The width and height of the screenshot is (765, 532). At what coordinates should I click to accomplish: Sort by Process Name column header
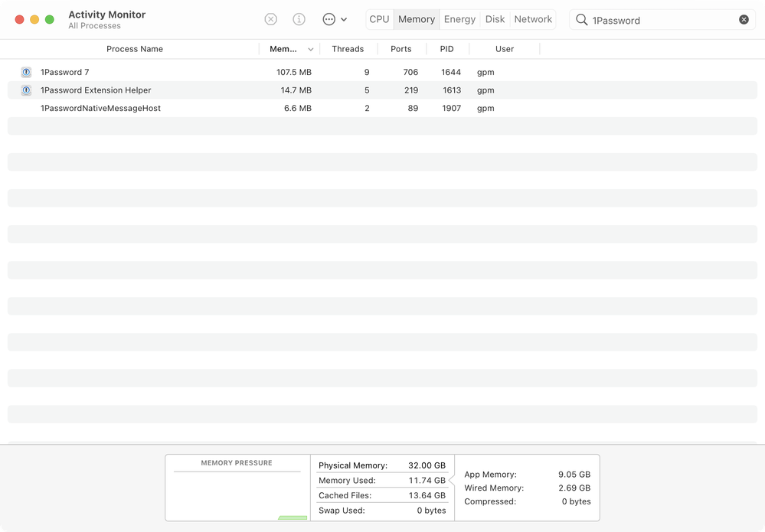tap(135, 49)
